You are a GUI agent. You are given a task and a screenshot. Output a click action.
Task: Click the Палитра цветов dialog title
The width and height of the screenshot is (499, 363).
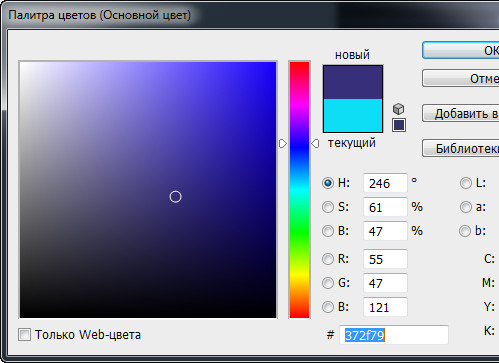tap(99, 15)
